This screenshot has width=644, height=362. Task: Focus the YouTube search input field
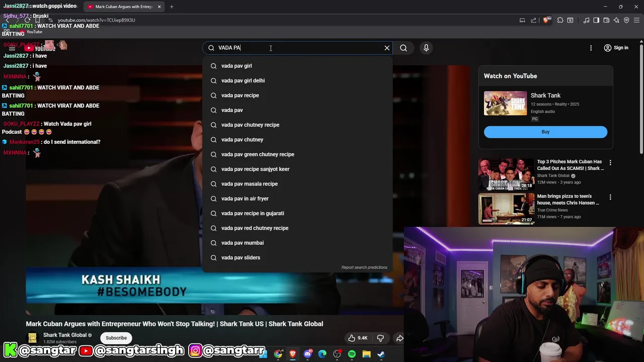tap(297, 48)
